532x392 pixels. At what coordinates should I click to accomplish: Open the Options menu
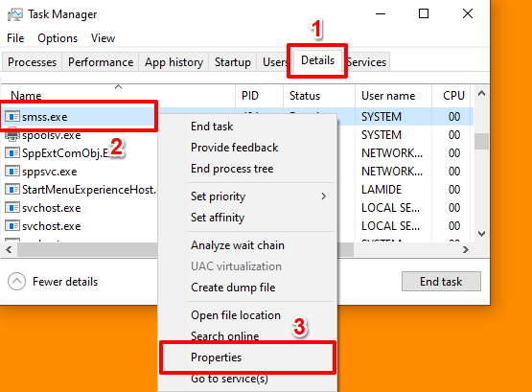pos(58,38)
